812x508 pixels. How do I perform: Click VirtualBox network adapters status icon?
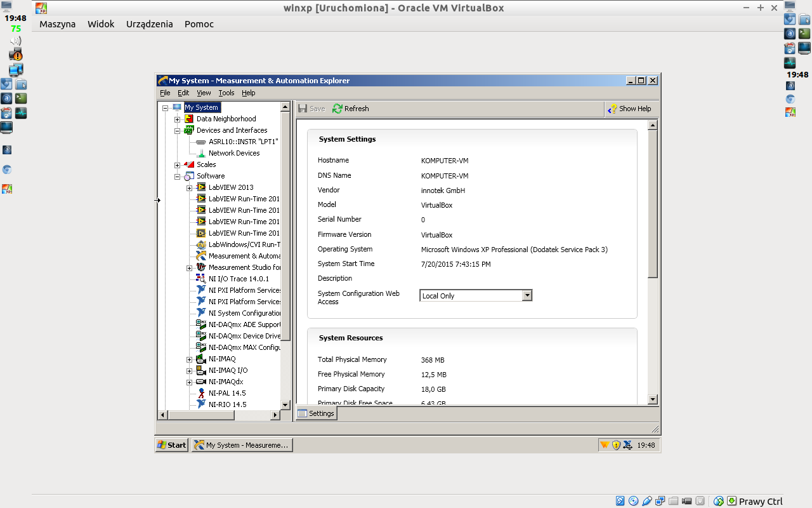point(660,501)
